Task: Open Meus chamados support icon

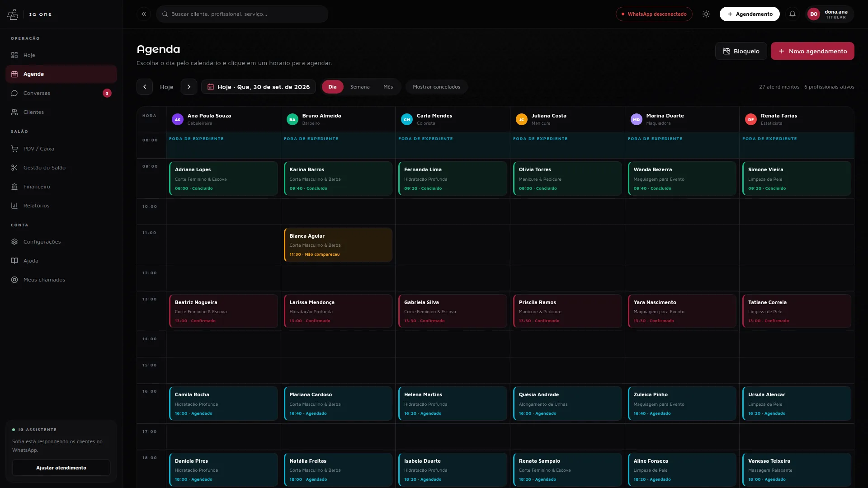Action: (x=14, y=280)
